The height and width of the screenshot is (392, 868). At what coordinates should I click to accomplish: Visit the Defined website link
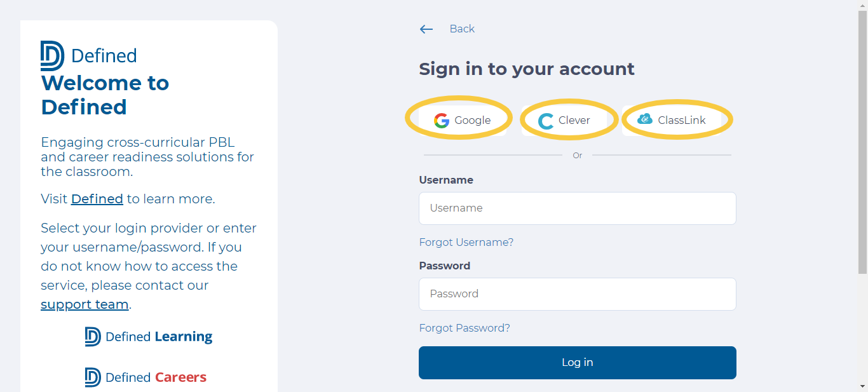coord(97,199)
